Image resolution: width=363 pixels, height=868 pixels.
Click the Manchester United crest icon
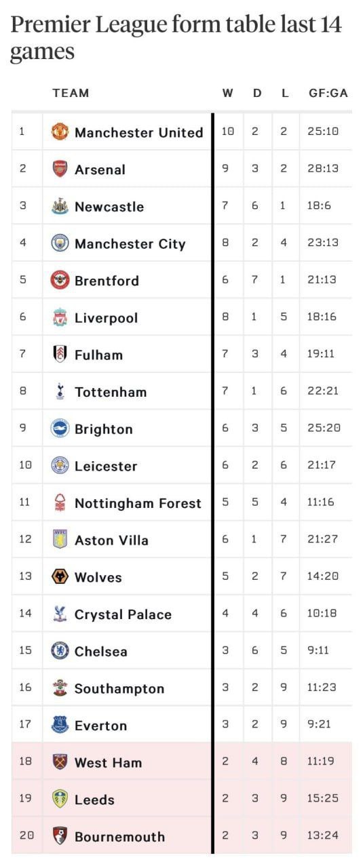tap(60, 132)
